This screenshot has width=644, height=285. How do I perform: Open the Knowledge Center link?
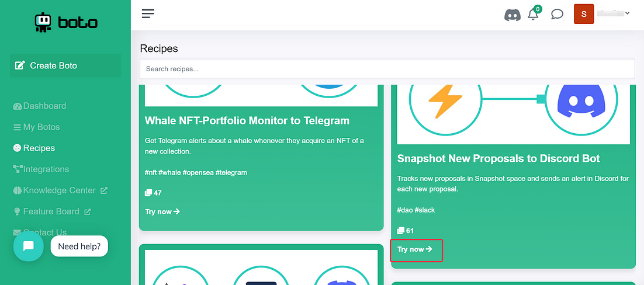[x=60, y=190]
